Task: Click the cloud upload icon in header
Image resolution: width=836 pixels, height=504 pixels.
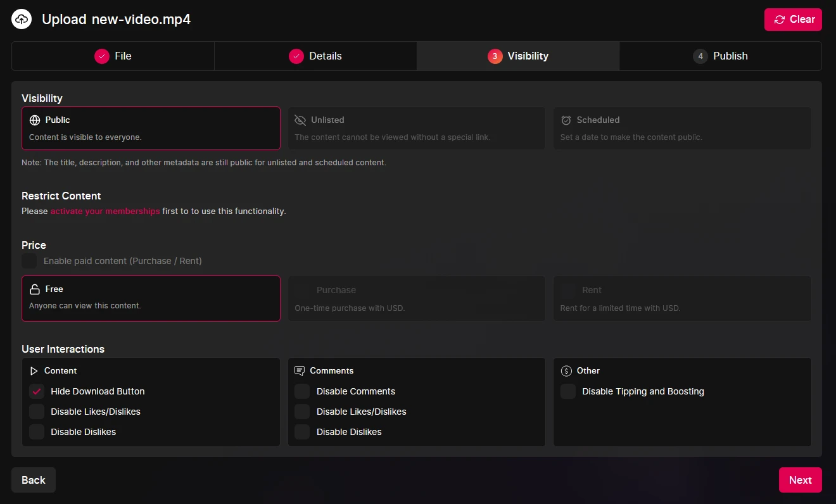Action: (x=22, y=19)
